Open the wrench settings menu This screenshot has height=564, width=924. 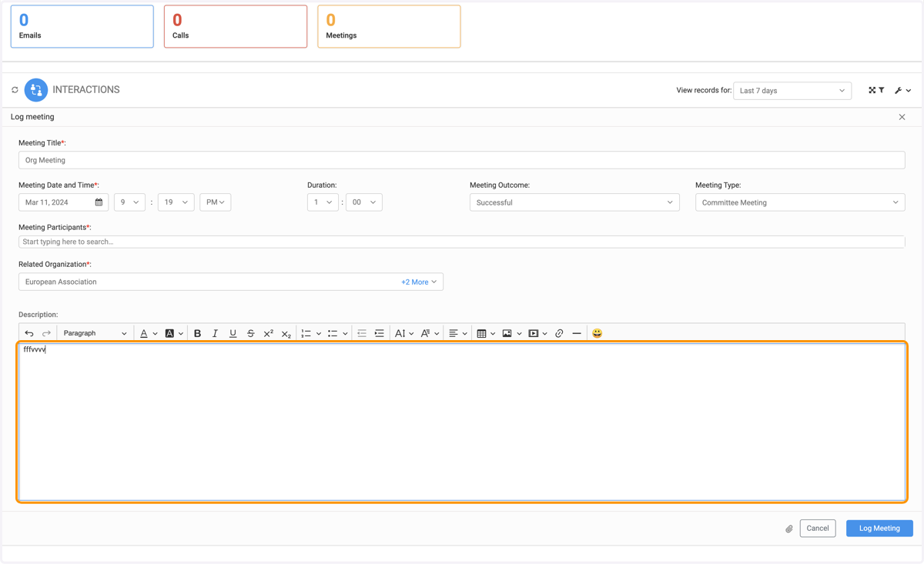pyautogui.click(x=902, y=90)
